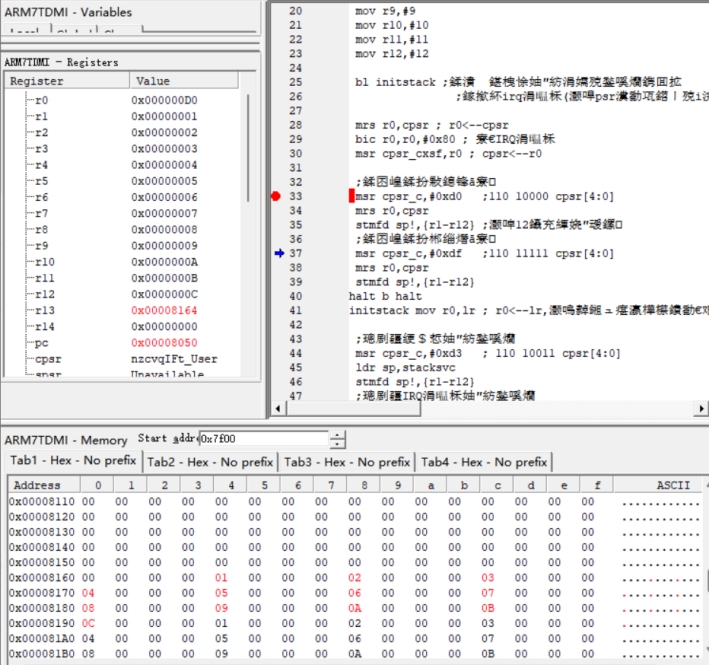
Task: Click r0 value 0x000000D0
Action: click(164, 100)
